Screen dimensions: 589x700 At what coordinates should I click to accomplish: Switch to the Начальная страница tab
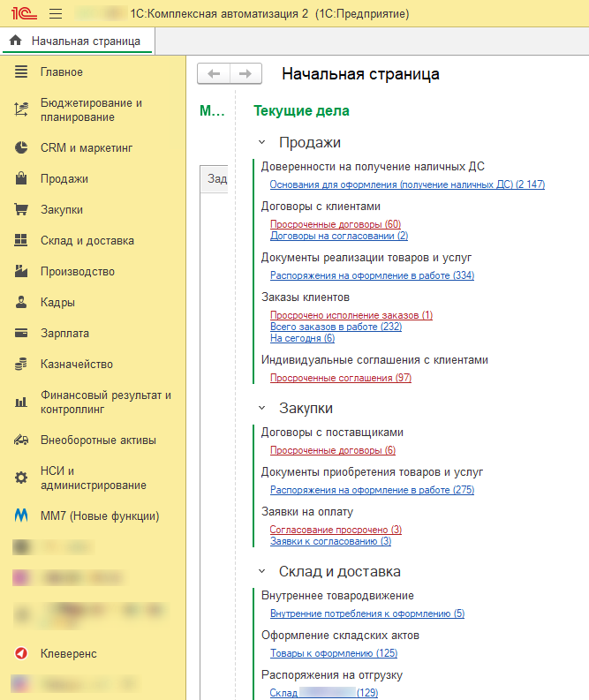(x=78, y=41)
